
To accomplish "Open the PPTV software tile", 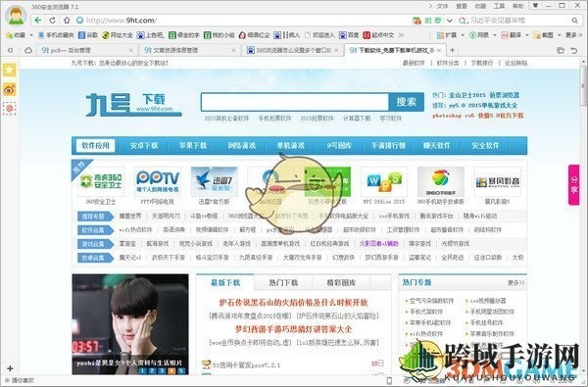I will click(158, 185).
